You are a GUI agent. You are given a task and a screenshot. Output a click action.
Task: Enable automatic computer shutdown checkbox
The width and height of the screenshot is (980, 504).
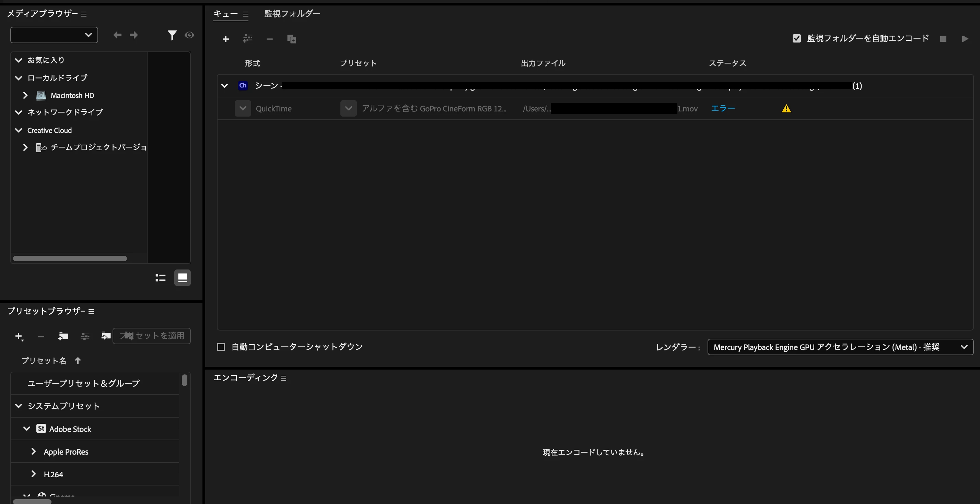(x=221, y=347)
